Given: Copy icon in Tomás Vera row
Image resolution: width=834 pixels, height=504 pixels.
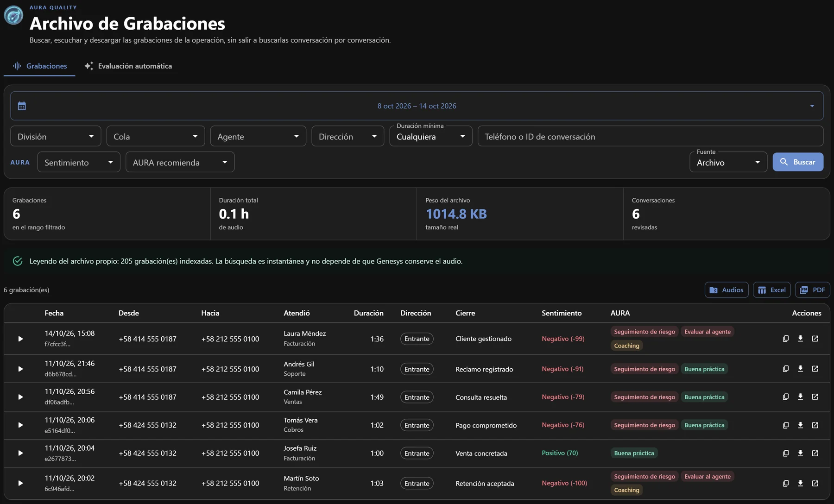Looking at the screenshot, I should [785, 425].
